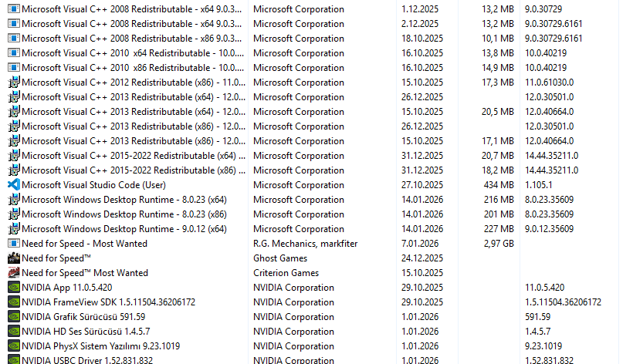
Task: Click the size value '434 MB'
Action: point(499,185)
